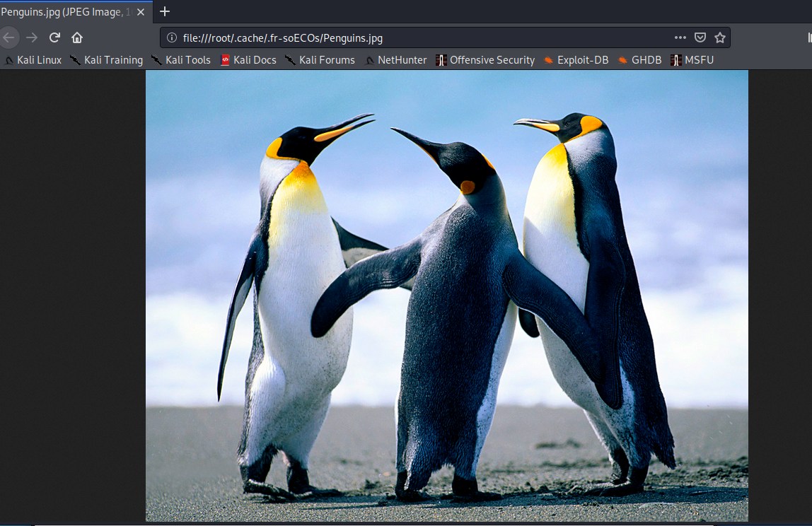Open the Kali Training bookmark

click(x=107, y=60)
